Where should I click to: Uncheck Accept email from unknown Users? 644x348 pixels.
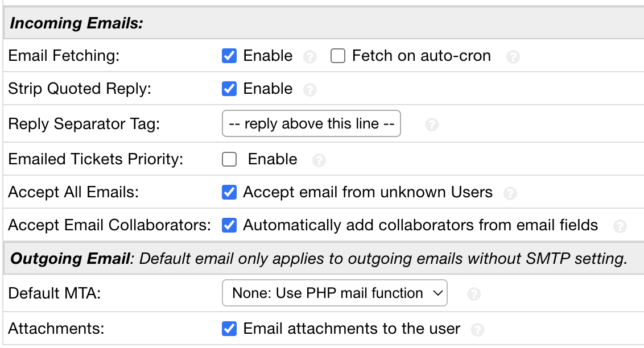coord(229,192)
